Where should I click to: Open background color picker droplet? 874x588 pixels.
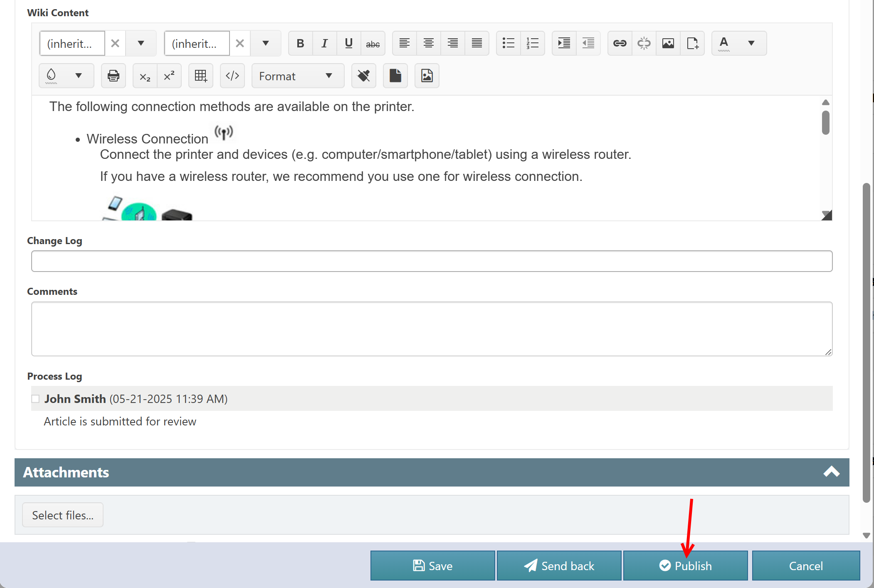click(52, 76)
